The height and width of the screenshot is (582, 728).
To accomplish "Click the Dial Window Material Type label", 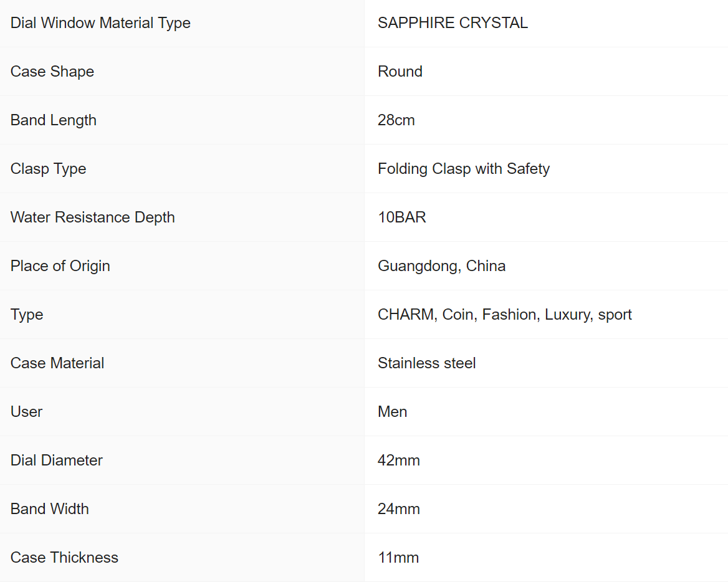I will coord(100,23).
